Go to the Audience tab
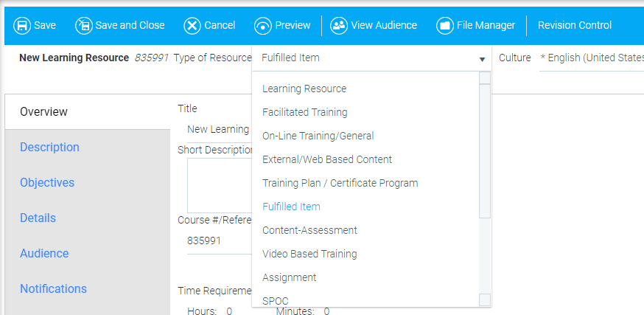This screenshot has width=644, height=315. pos(44,254)
